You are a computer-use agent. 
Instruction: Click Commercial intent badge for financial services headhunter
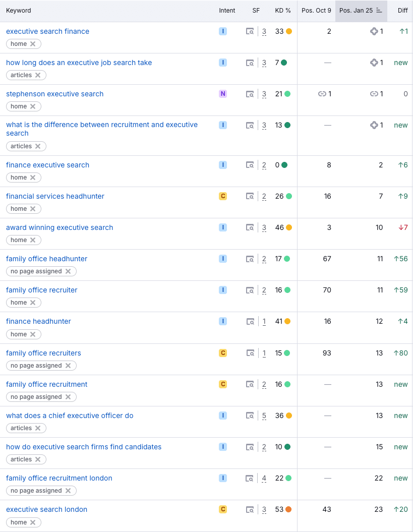223,196
